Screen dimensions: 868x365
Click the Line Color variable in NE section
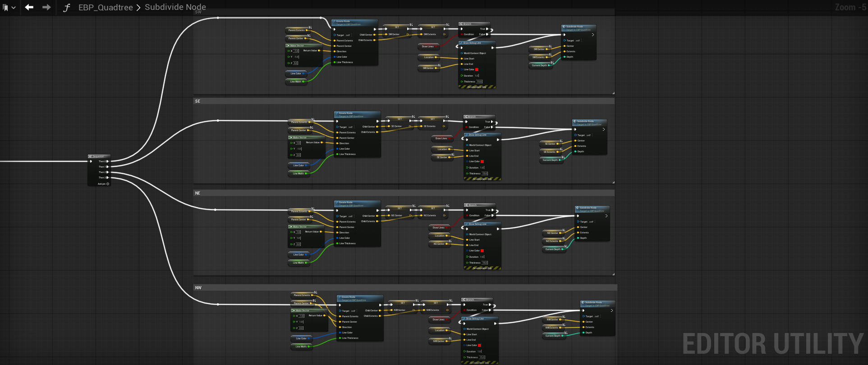[x=299, y=255]
